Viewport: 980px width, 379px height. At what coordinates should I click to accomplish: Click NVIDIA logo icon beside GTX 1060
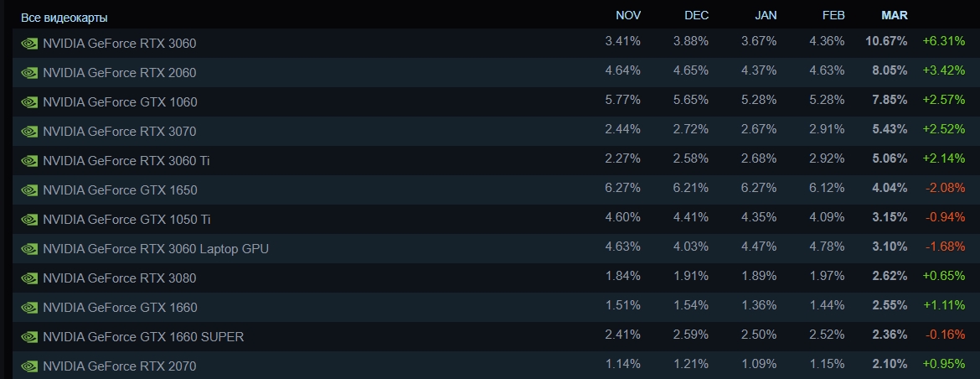tap(29, 102)
